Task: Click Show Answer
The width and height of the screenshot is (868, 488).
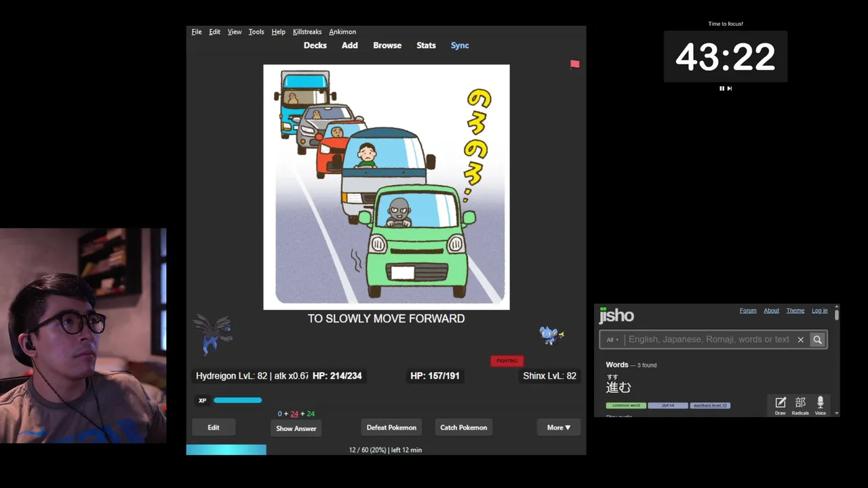Action: pyautogui.click(x=296, y=428)
